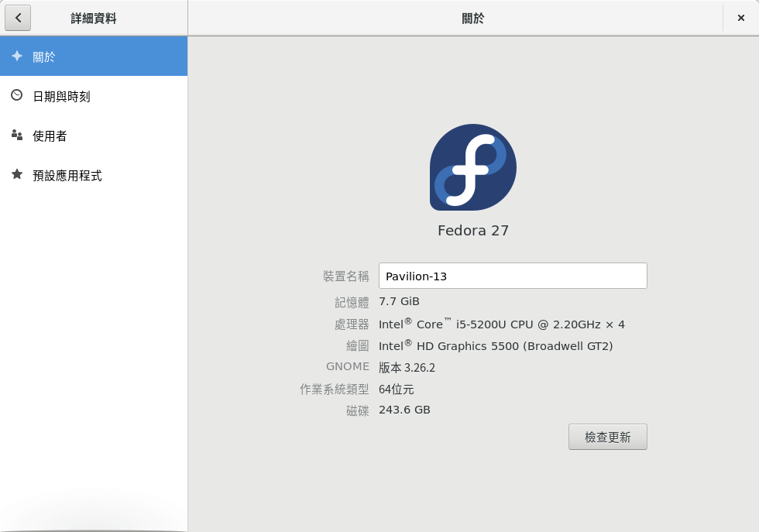759x532 pixels.
Task: Click the star icon for 預設應用程式
Action: click(x=17, y=174)
